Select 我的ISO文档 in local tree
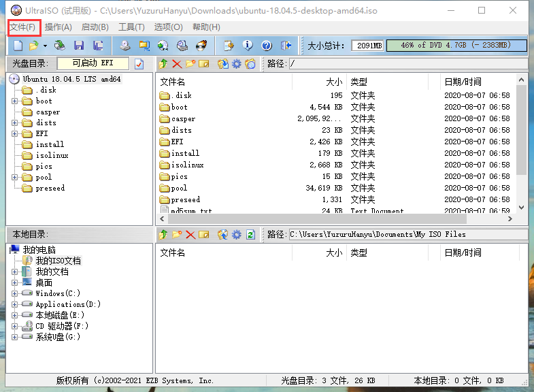The image size is (534, 392). (x=59, y=261)
